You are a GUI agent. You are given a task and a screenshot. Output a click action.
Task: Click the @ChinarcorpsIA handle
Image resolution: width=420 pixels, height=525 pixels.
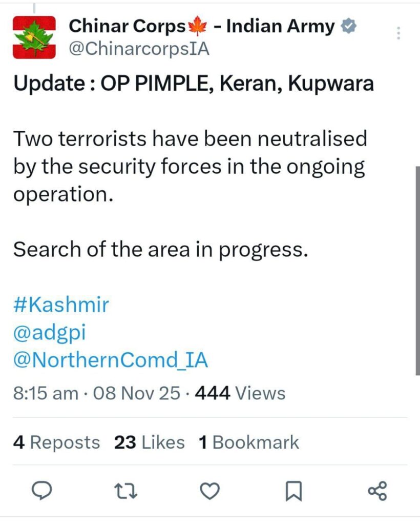click(x=139, y=49)
